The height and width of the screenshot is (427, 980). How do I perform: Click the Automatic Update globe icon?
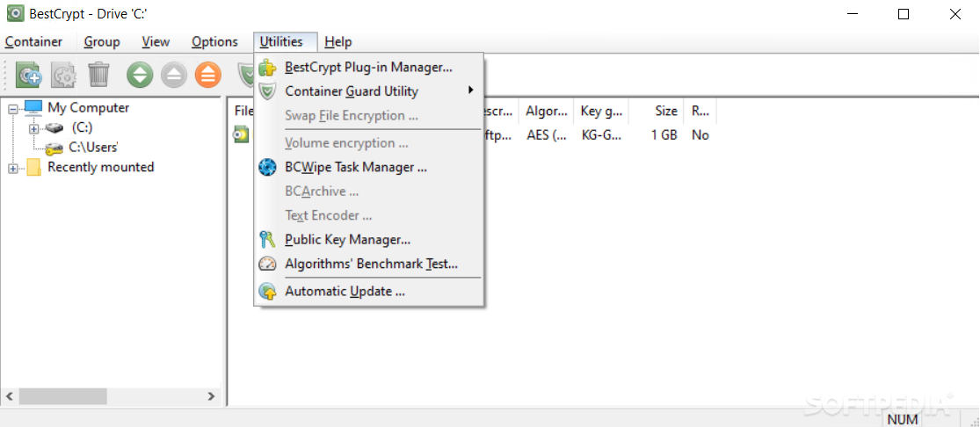267,292
